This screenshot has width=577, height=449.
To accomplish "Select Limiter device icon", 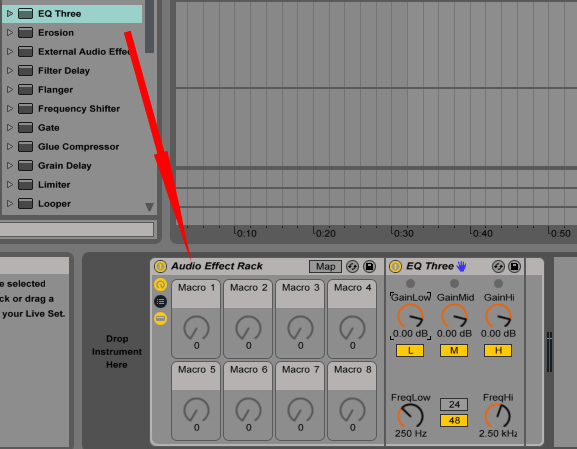I will [25, 184].
